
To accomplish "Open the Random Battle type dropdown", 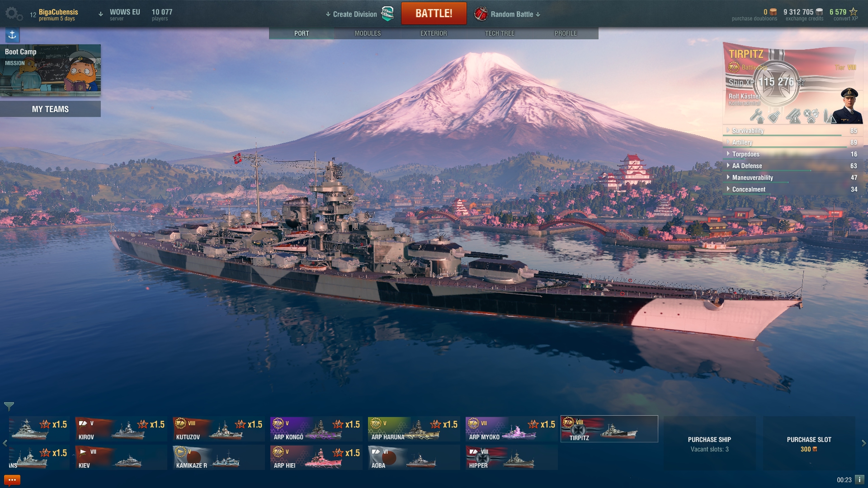I will [x=508, y=14].
